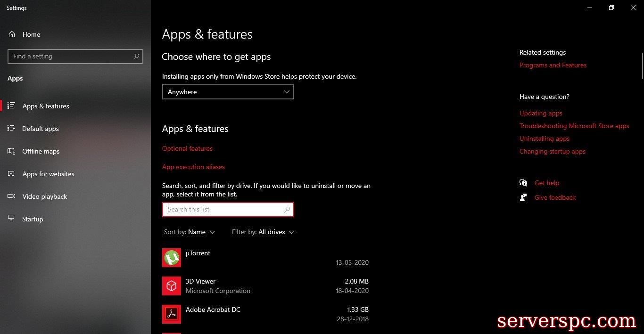
Task: Click the Home icon in sidebar
Action: (12, 34)
